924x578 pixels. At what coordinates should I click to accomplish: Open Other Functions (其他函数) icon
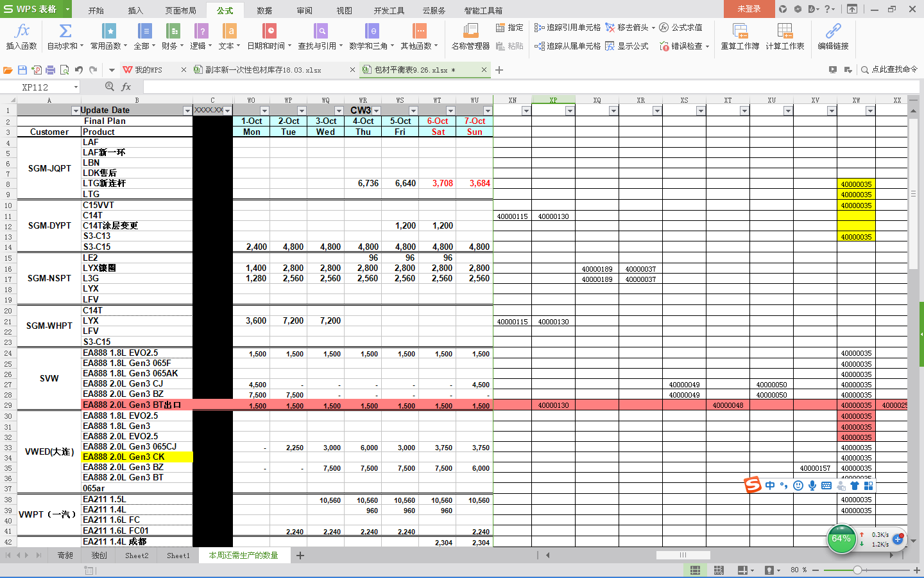[419, 31]
